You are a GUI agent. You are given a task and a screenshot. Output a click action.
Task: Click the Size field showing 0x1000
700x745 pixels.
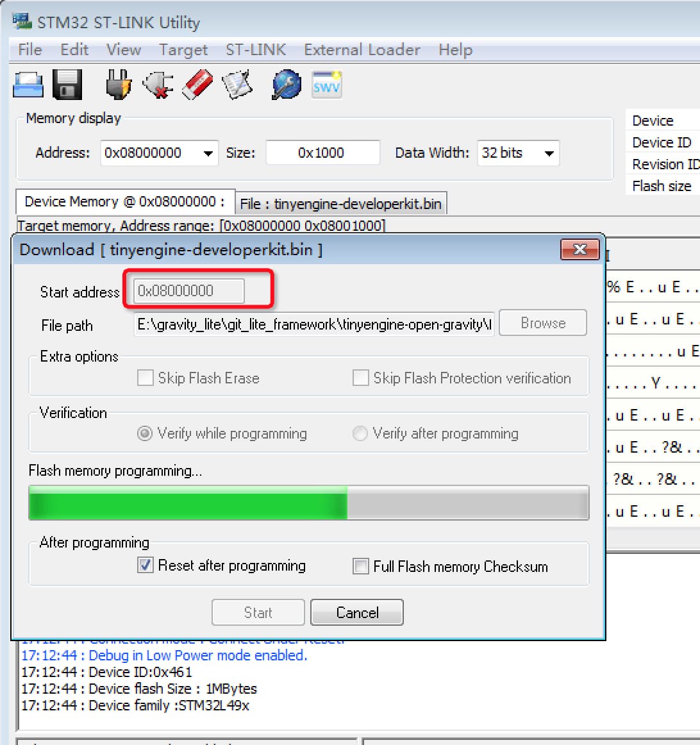pos(322,153)
